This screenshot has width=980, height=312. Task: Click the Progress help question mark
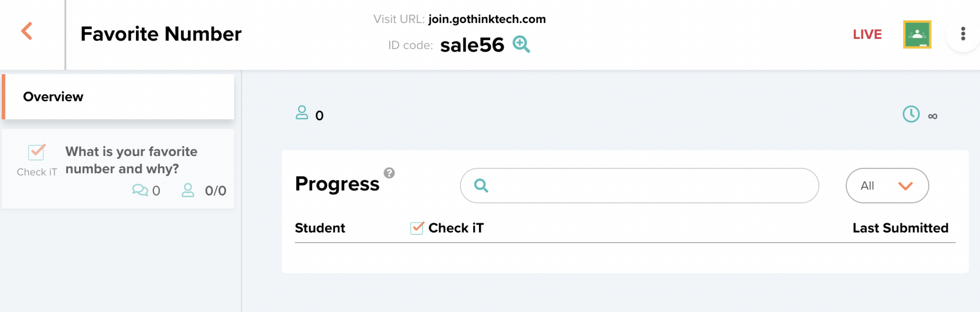390,173
